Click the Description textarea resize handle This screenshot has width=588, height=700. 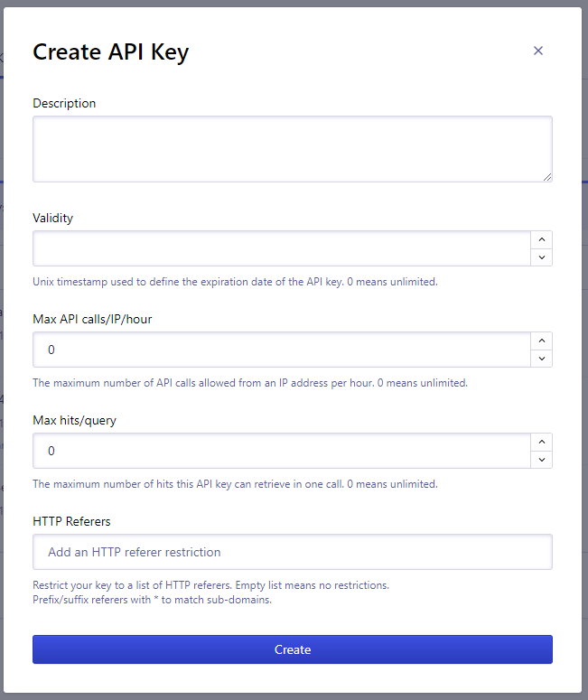tap(547, 177)
